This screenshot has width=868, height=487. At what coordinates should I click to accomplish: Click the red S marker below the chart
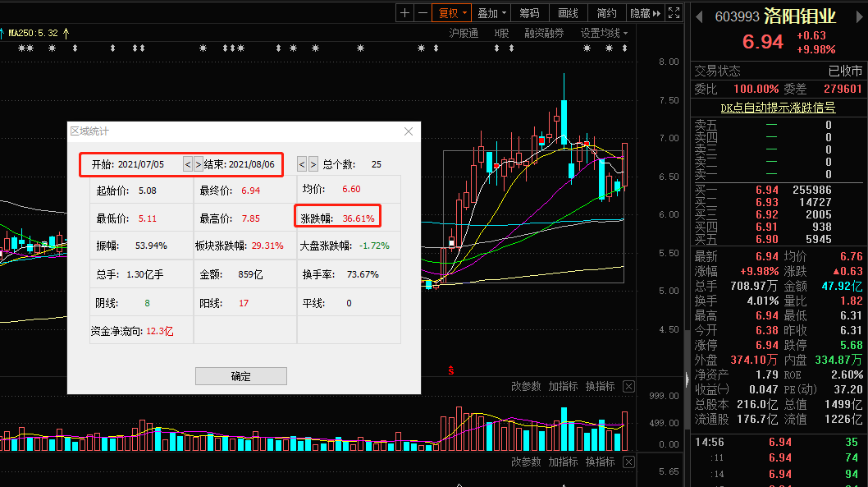tap(450, 370)
